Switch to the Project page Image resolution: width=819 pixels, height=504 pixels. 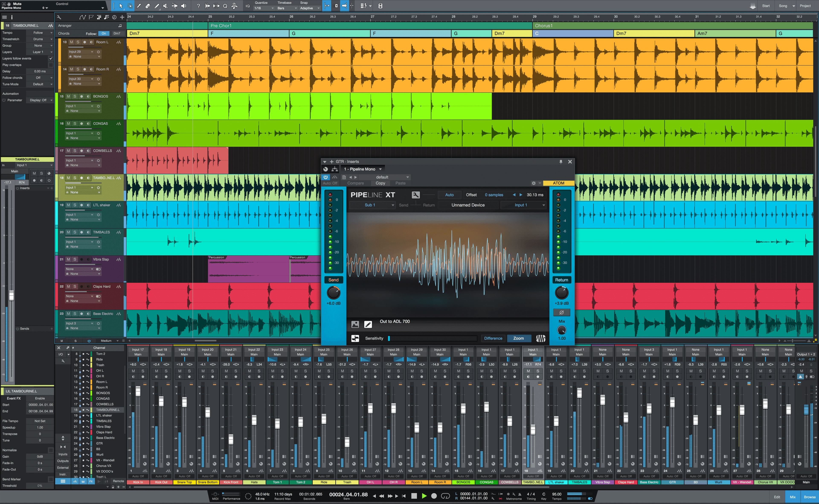tap(806, 6)
